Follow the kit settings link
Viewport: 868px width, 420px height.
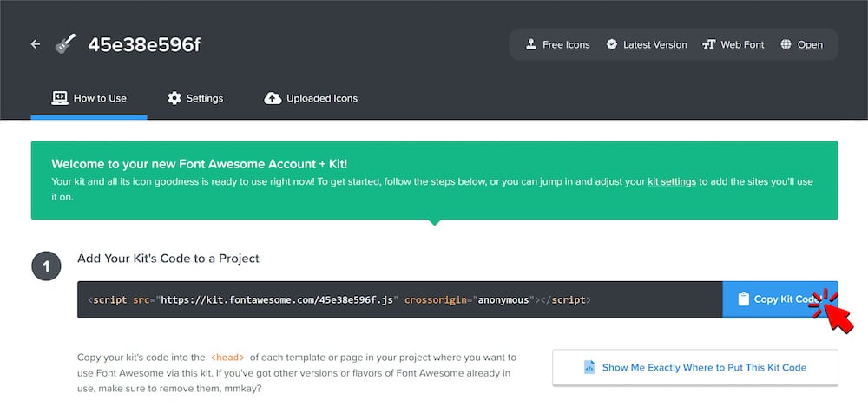point(672,182)
